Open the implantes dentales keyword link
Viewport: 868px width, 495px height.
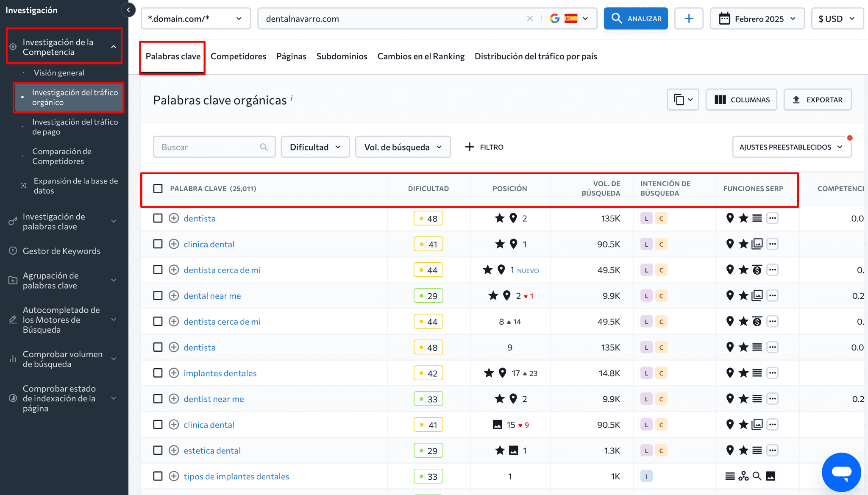coord(220,373)
